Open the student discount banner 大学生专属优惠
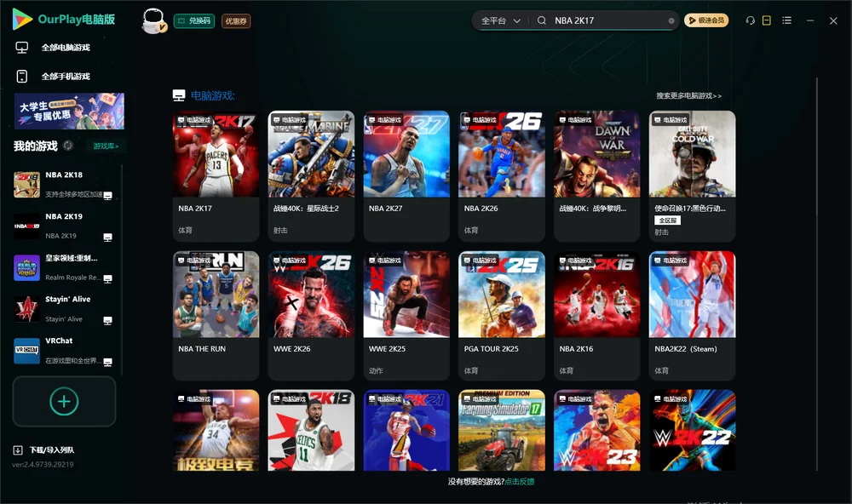 pyautogui.click(x=69, y=111)
